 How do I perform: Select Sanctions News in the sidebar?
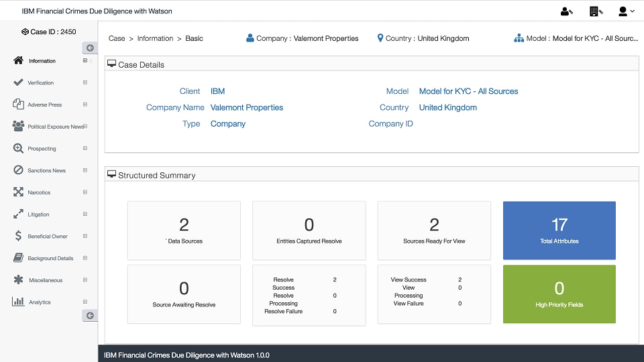[x=46, y=170]
